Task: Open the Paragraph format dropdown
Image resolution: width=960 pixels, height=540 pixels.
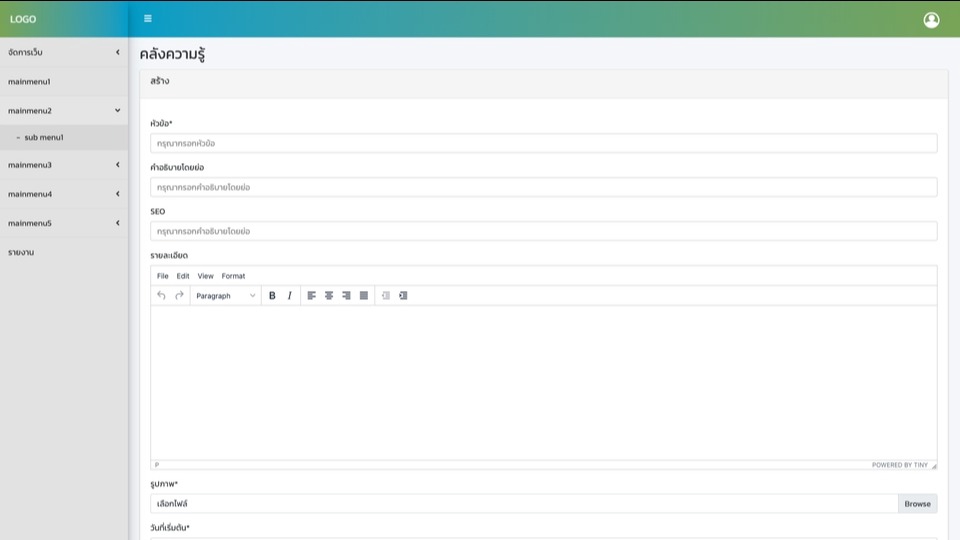Action: (x=225, y=296)
